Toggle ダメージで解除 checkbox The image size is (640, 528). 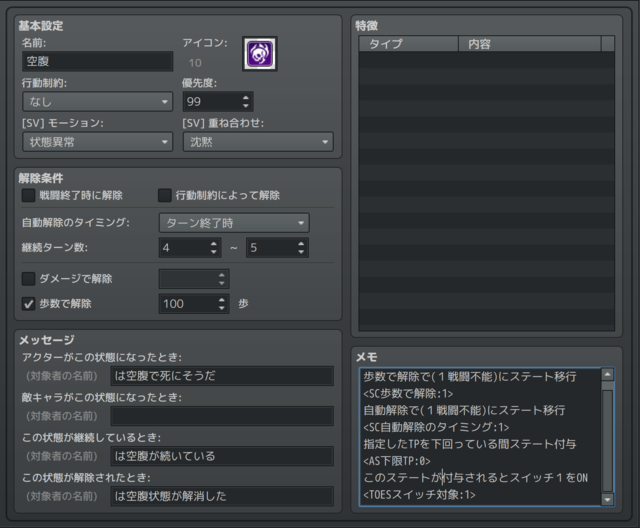tap(28, 279)
